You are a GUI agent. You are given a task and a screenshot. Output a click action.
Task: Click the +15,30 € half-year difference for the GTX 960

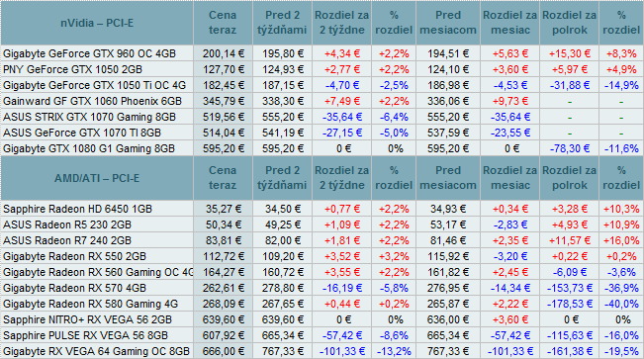pyautogui.click(x=570, y=53)
